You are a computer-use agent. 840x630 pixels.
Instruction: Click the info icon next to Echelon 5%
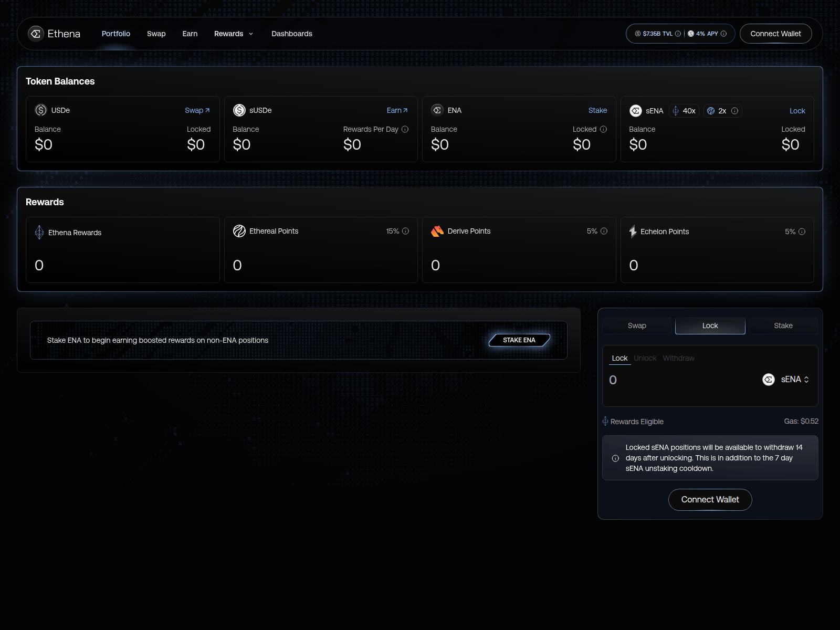[x=802, y=232]
